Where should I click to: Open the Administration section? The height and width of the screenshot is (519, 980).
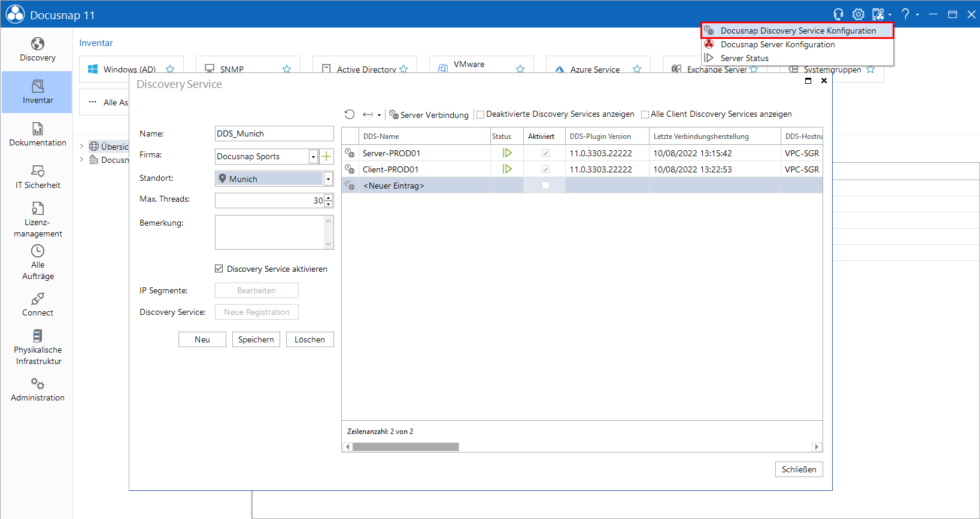point(37,390)
